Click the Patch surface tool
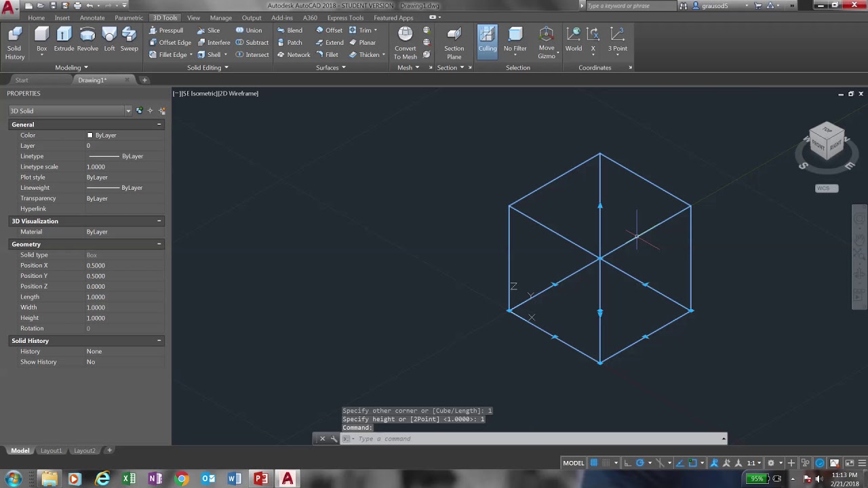Viewport: 868px width, 488px height. click(290, 43)
